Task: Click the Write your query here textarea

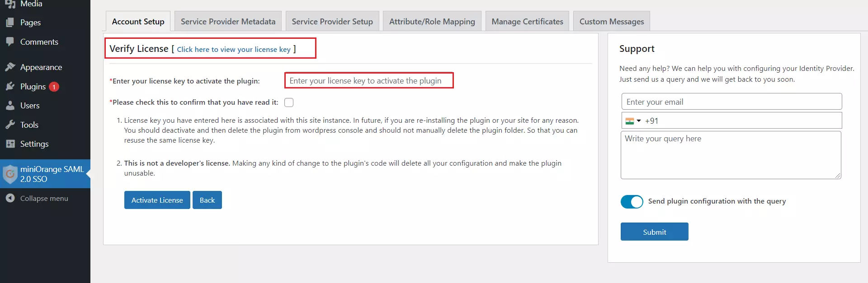Action: pyautogui.click(x=731, y=155)
